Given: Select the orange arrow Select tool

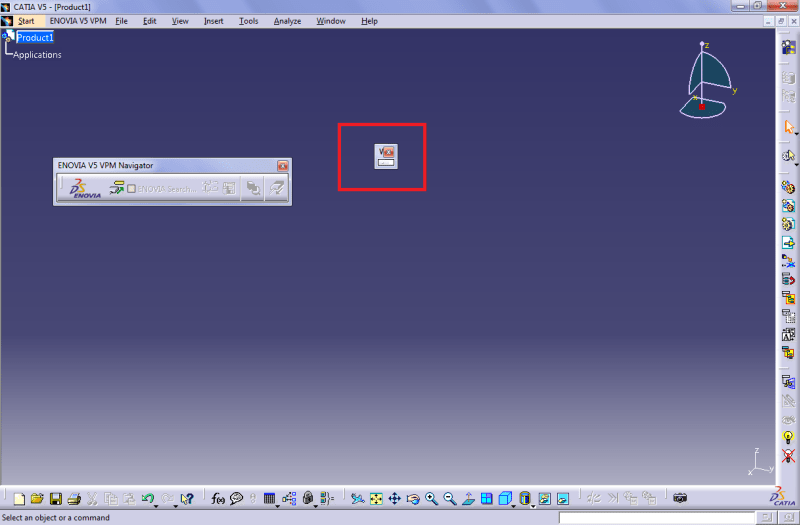Looking at the screenshot, I should tap(789, 127).
